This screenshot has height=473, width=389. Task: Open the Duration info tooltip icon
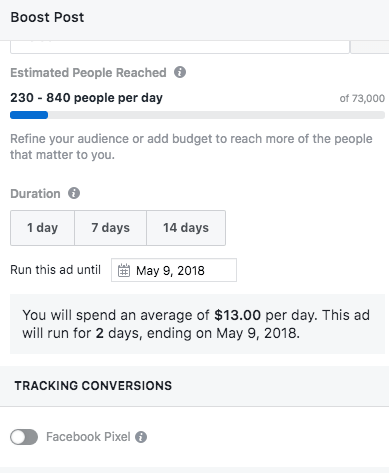tap(74, 193)
